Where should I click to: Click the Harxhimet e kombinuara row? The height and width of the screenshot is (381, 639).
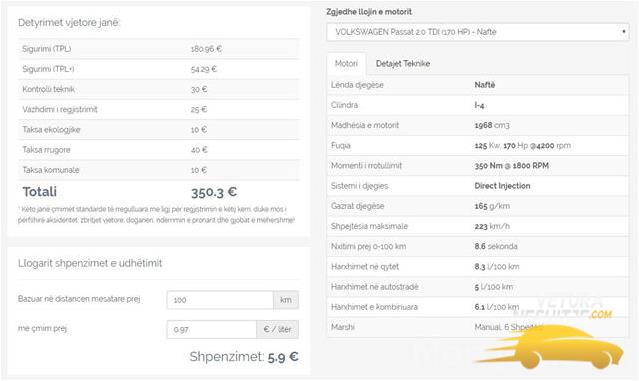pos(478,307)
